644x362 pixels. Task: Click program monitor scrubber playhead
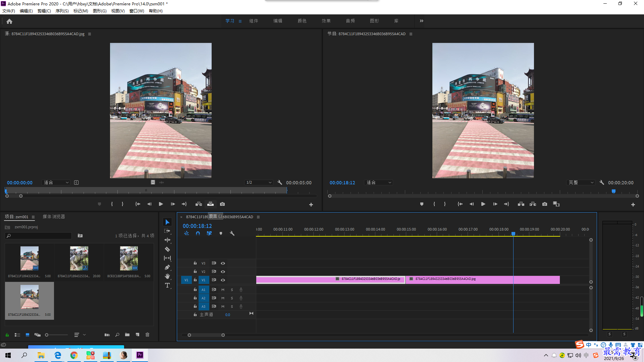click(x=613, y=191)
